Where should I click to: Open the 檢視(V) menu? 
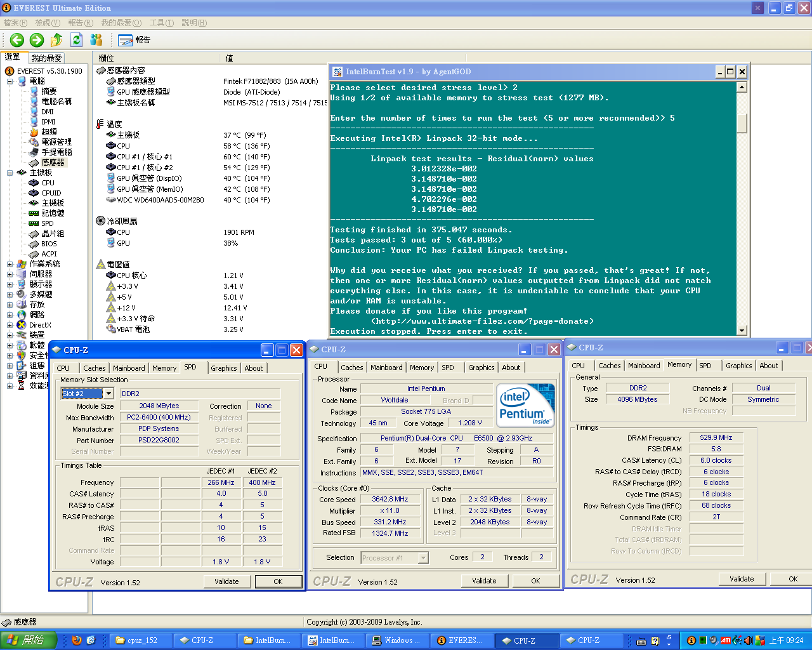click(x=48, y=23)
